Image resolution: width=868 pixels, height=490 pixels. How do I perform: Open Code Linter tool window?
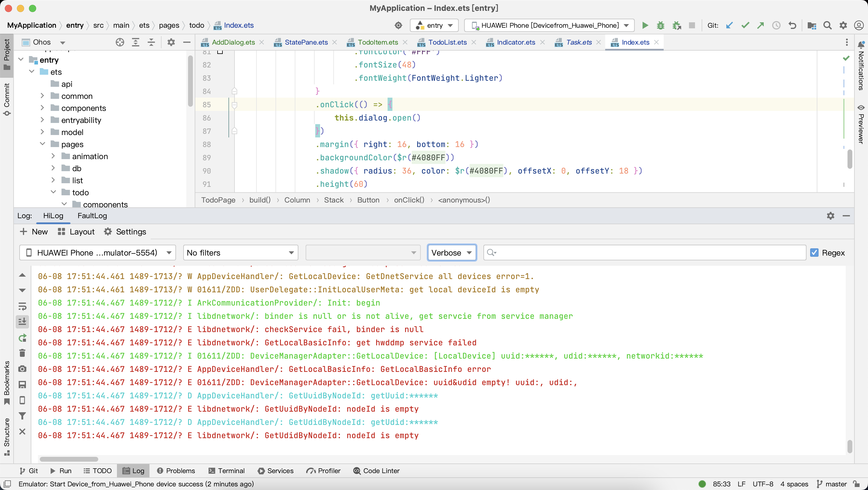pos(376,470)
